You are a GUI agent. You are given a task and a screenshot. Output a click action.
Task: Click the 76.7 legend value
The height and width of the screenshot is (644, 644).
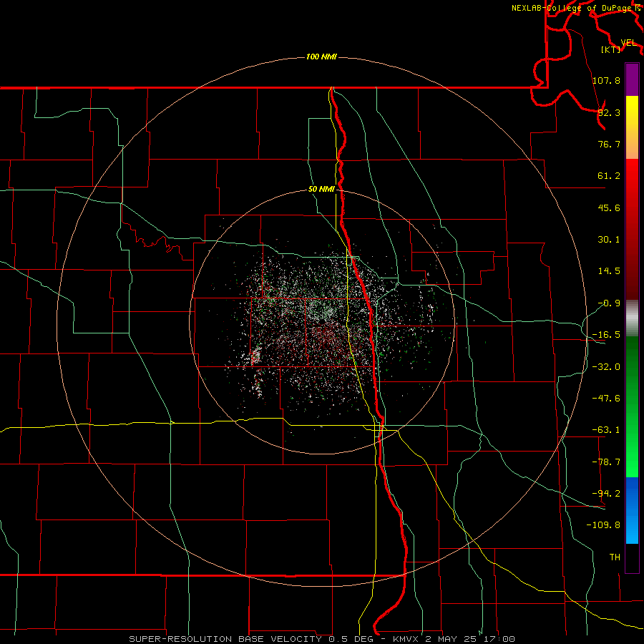coord(609,144)
